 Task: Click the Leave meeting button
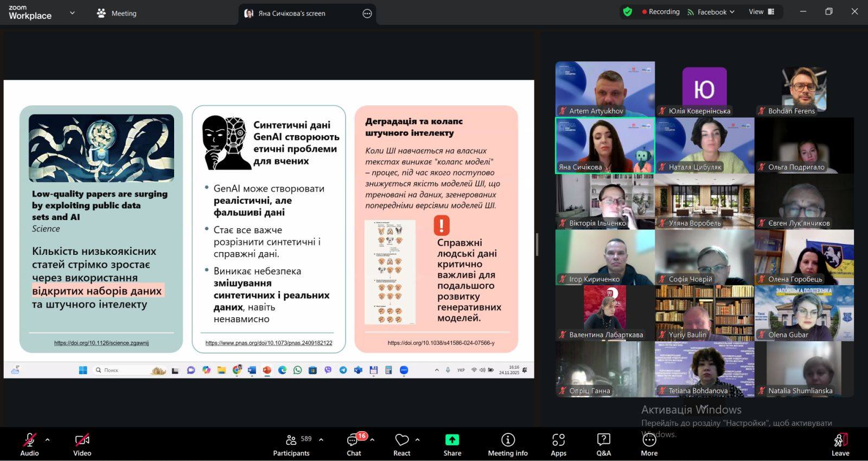tap(840, 444)
